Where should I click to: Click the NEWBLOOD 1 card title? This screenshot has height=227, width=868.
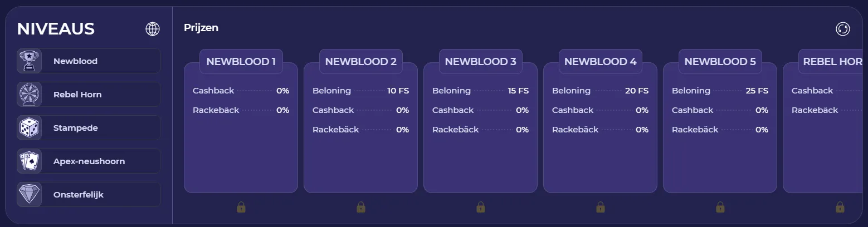coord(241,62)
